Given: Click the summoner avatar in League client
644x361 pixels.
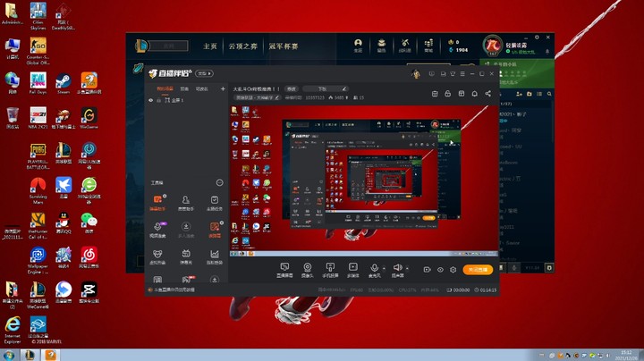Looking at the screenshot, I should pos(493,45).
